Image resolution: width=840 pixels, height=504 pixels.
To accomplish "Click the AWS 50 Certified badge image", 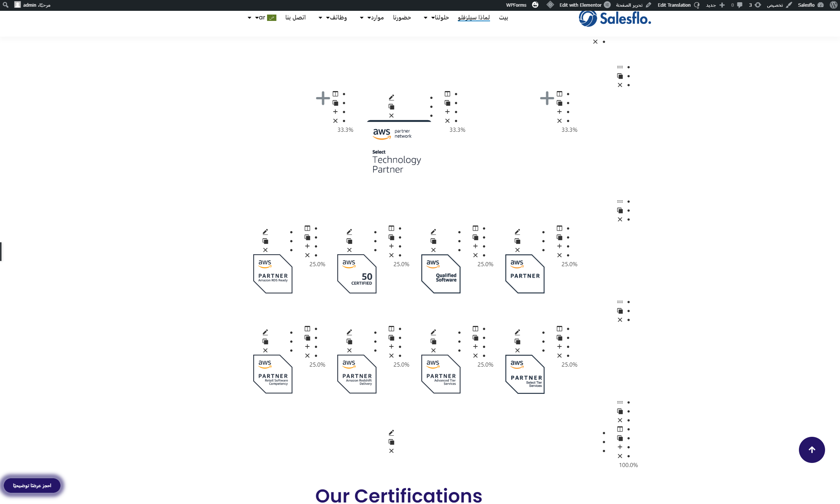I will coord(357,274).
